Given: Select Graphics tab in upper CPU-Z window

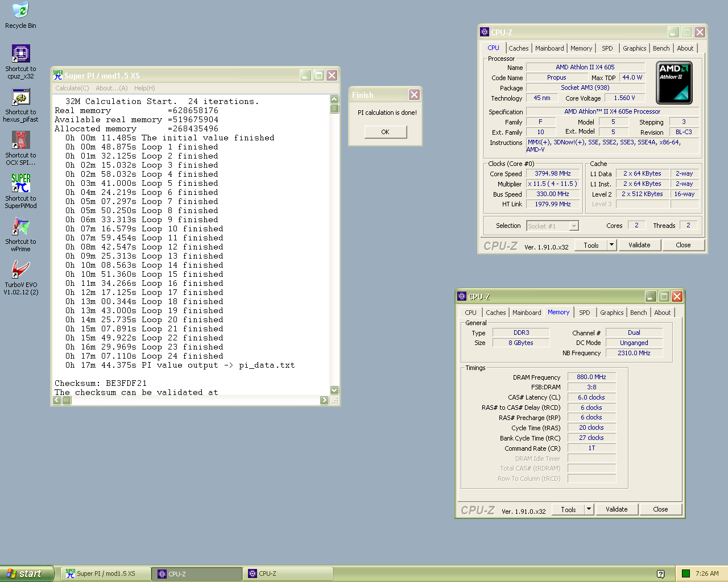Looking at the screenshot, I should coord(634,48).
